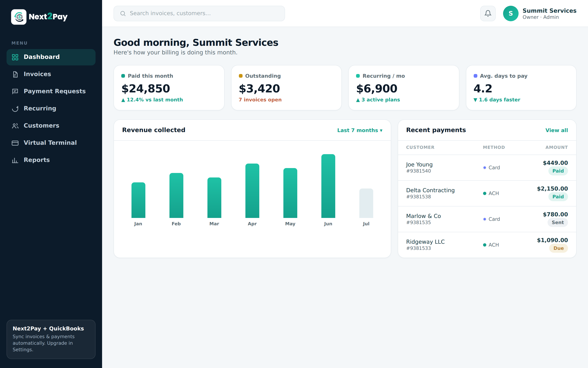This screenshot has height=368, width=588.
Task: Click the Due status badge
Action: (558, 248)
